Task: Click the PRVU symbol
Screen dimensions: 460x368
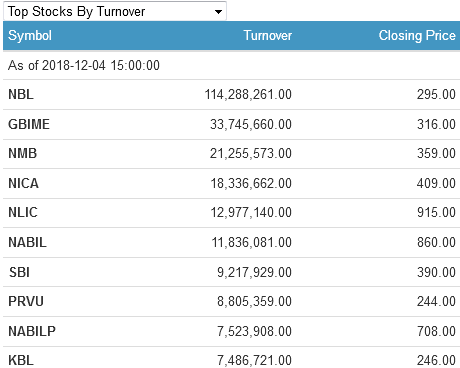Action: click(26, 301)
